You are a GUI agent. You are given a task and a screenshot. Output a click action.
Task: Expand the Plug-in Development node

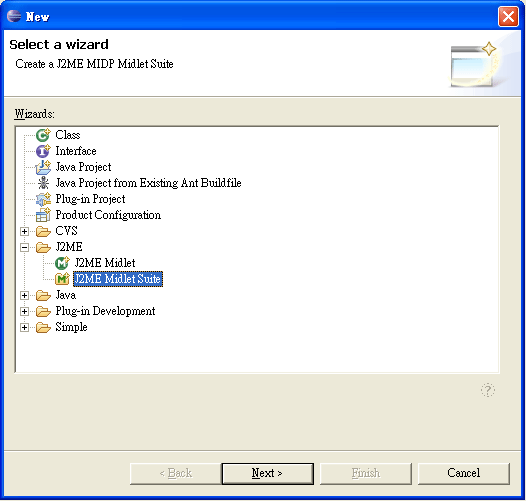click(x=24, y=311)
